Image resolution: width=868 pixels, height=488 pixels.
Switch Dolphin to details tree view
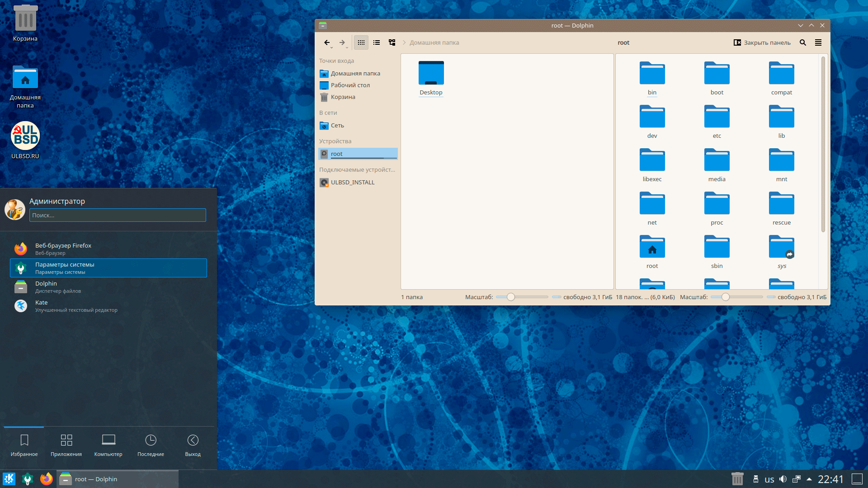tap(392, 42)
